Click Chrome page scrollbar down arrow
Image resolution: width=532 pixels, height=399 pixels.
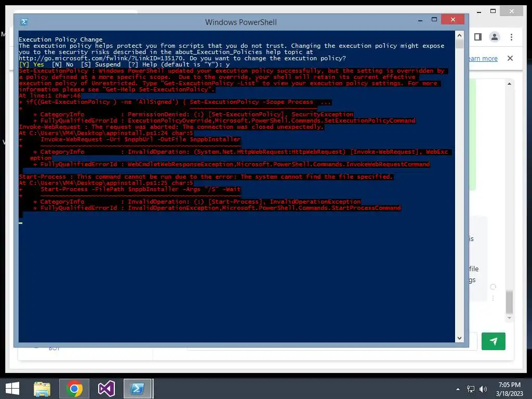(509, 318)
